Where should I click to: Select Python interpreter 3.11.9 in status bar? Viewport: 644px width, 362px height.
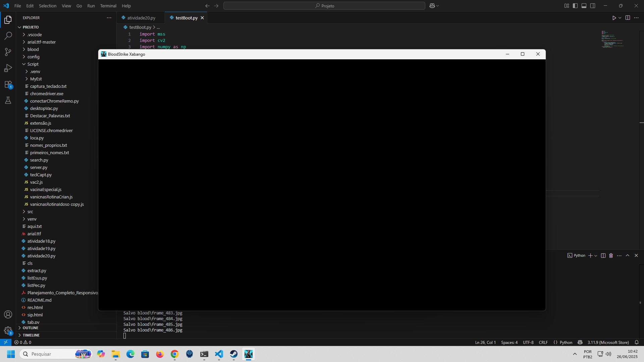(608, 342)
